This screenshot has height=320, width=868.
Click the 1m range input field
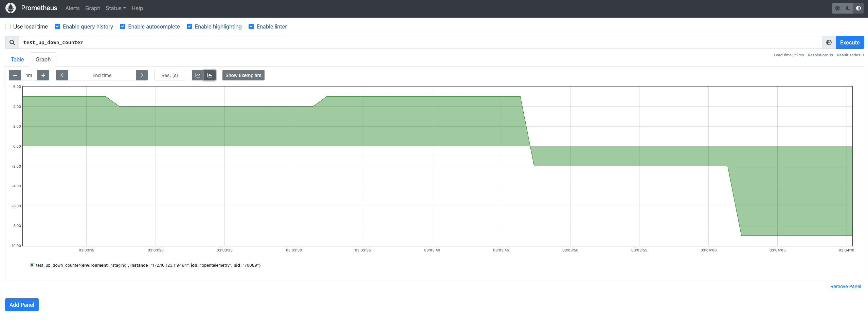tap(29, 75)
